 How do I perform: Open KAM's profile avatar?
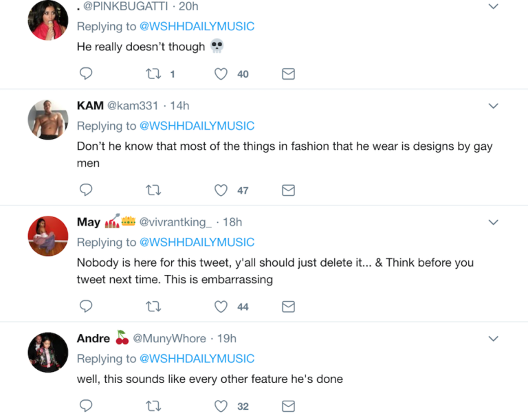[x=48, y=120]
